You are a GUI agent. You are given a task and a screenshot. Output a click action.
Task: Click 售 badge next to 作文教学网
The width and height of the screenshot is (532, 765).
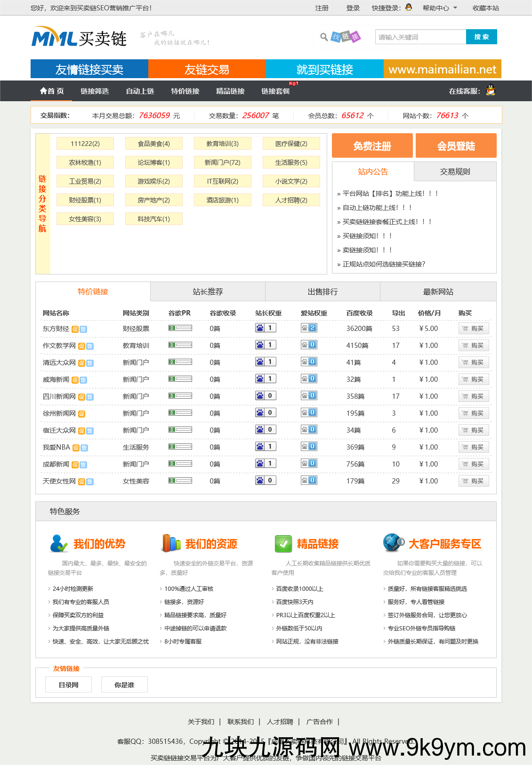(89, 346)
